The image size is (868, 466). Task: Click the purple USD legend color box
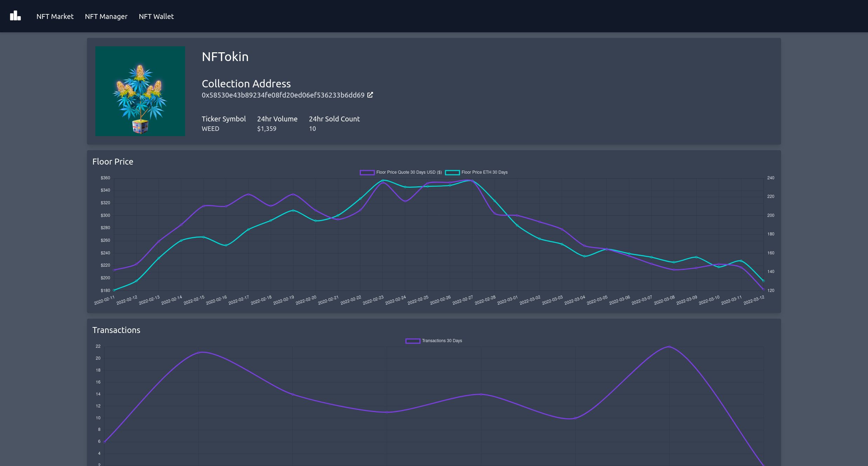[367, 172]
